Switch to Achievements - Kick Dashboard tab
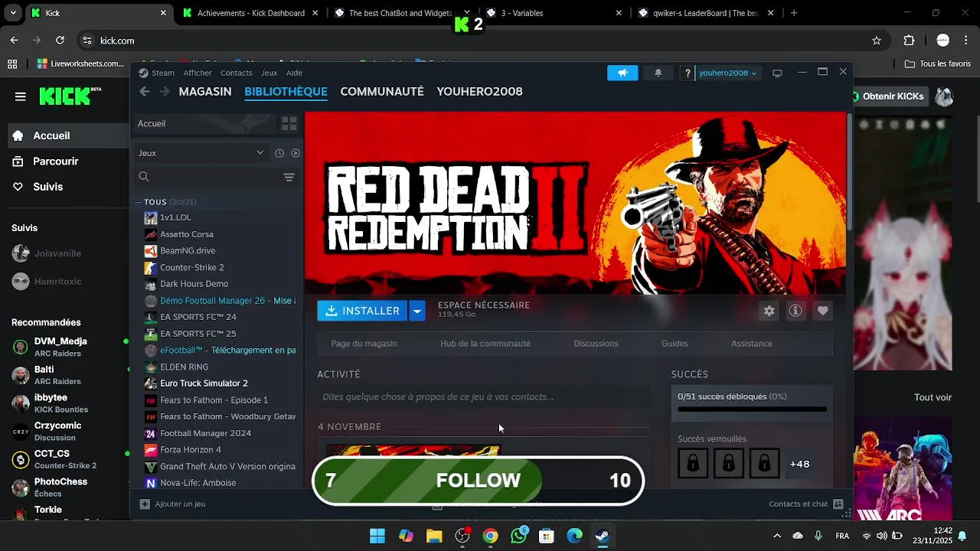This screenshot has width=980, height=551. pyautogui.click(x=250, y=13)
